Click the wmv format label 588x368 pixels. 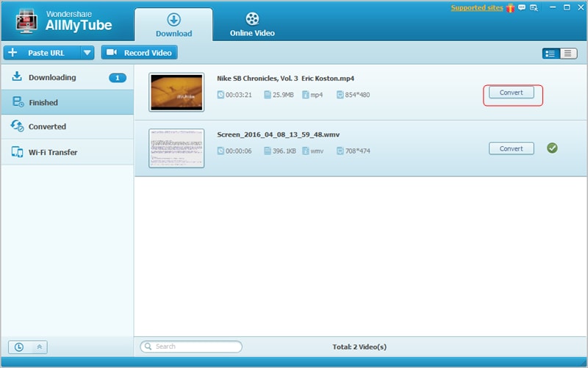click(317, 151)
